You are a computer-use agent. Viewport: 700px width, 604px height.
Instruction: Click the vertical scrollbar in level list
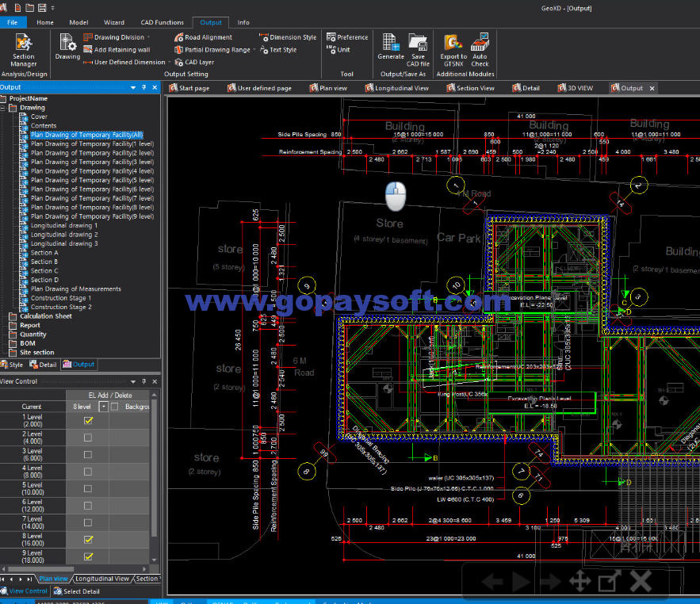tap(154, 467)
